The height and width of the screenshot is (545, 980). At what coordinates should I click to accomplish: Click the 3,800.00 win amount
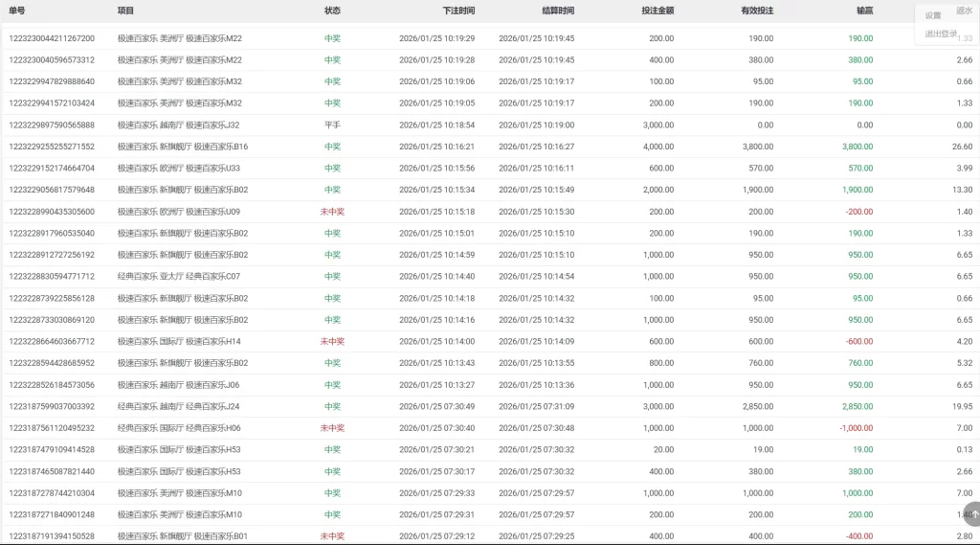coord(857,147)
